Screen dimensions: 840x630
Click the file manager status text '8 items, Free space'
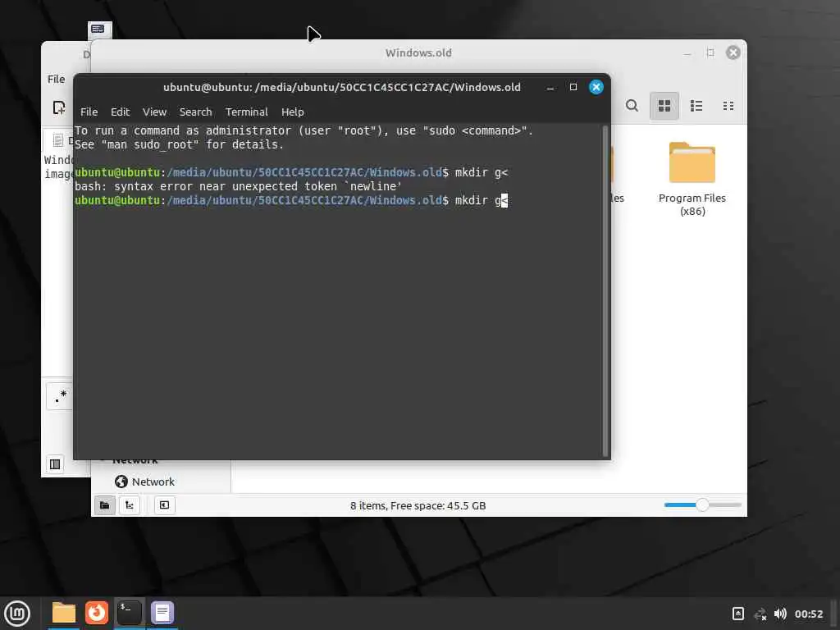pyautogui.click(x=418, y=505)
